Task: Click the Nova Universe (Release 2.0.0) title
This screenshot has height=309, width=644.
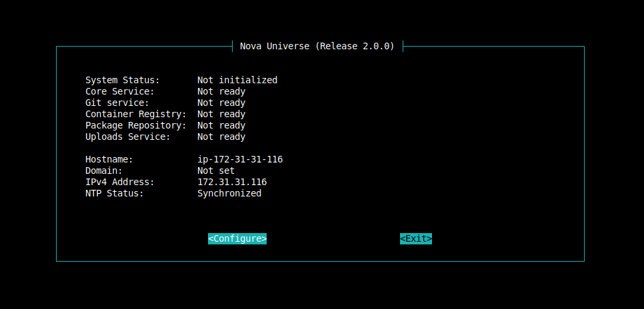Action: 317,46
